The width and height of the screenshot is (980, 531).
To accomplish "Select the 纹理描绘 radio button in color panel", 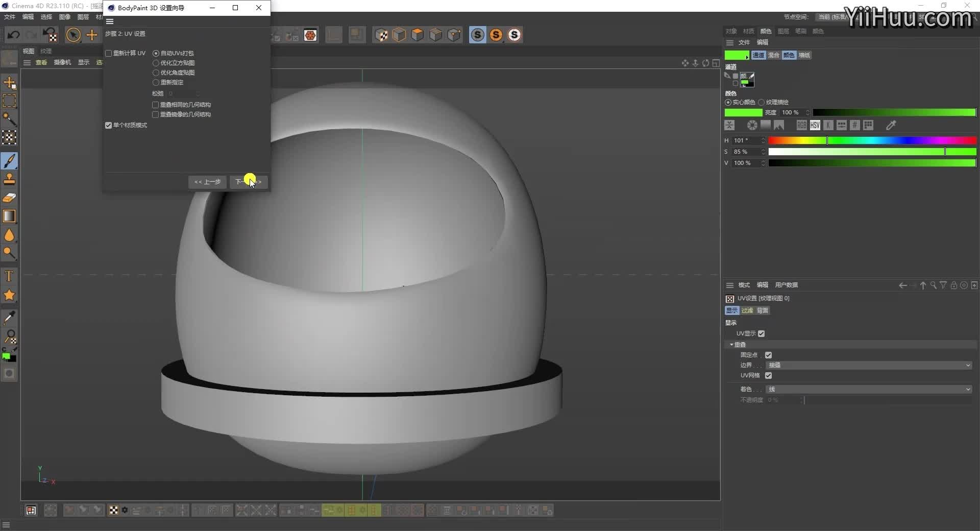I will (x=761, y=102).
